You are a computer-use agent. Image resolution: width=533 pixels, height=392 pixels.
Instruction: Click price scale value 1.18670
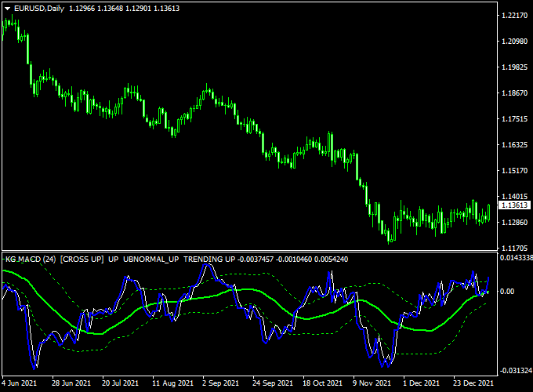tap(515, 93)
